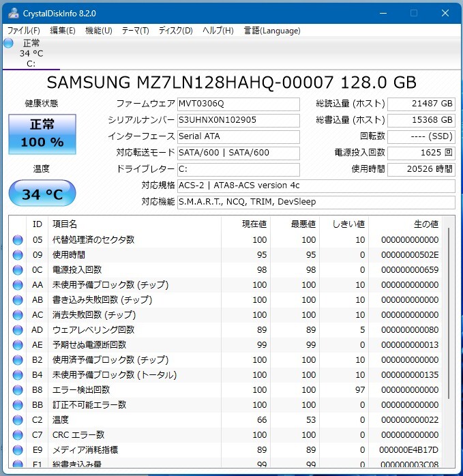Select the C: drive status tab

pyautogui.click(x=31, y=53)
